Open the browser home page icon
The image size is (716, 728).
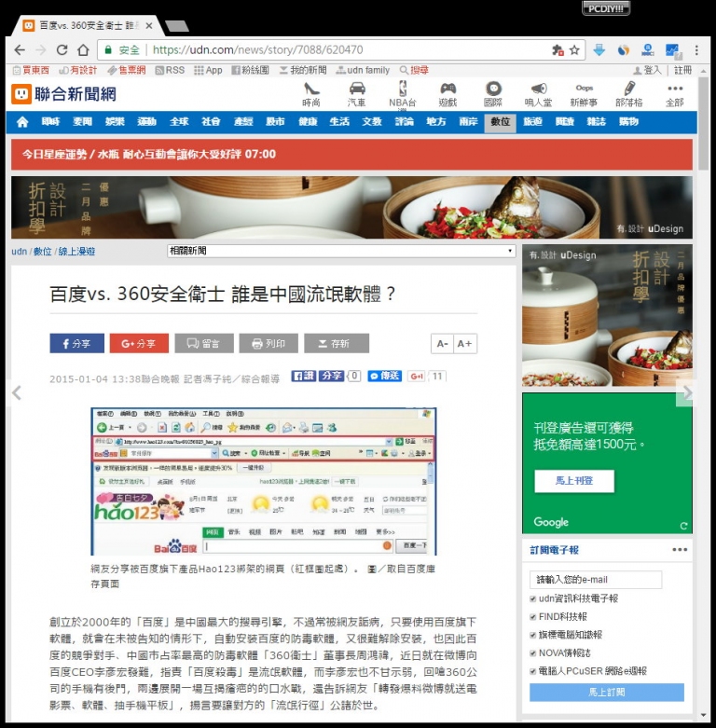pyautogui.click(x=83, y=49)
